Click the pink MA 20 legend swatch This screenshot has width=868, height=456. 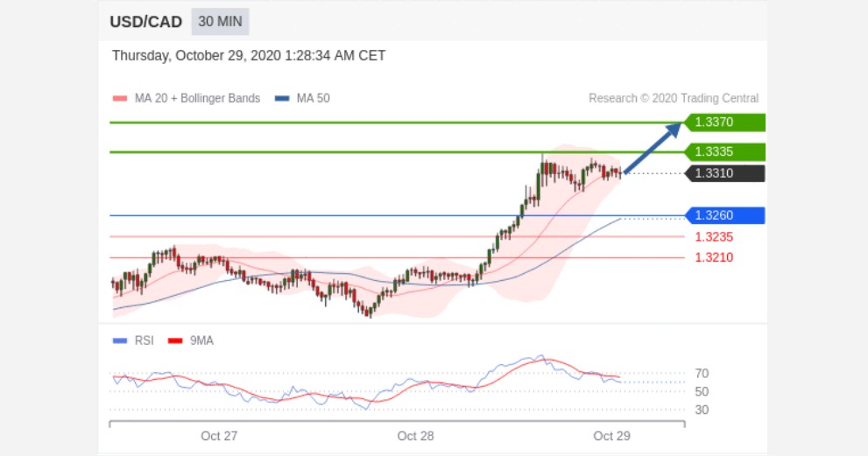click(x=120, y=99)
